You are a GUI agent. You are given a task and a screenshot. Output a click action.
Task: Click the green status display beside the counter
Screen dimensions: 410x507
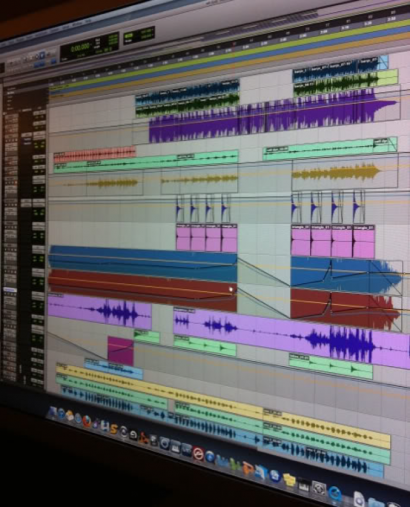pos(138,36)
